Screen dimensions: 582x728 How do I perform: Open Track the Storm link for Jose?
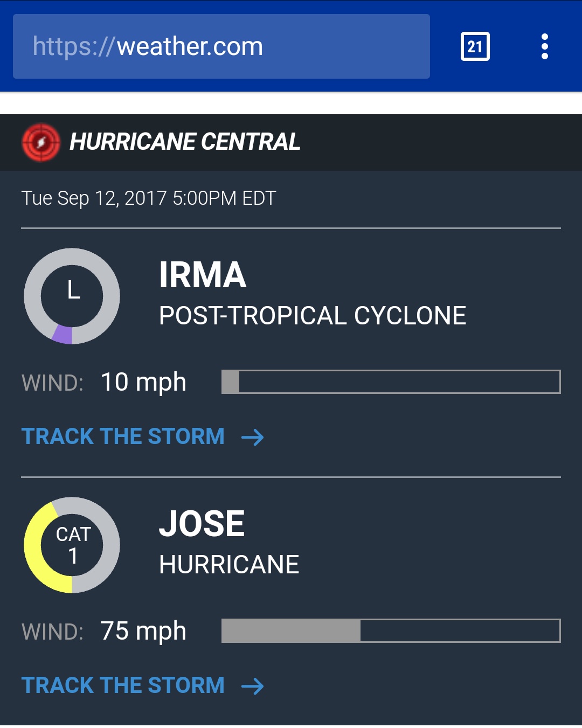tap(123, 685)
